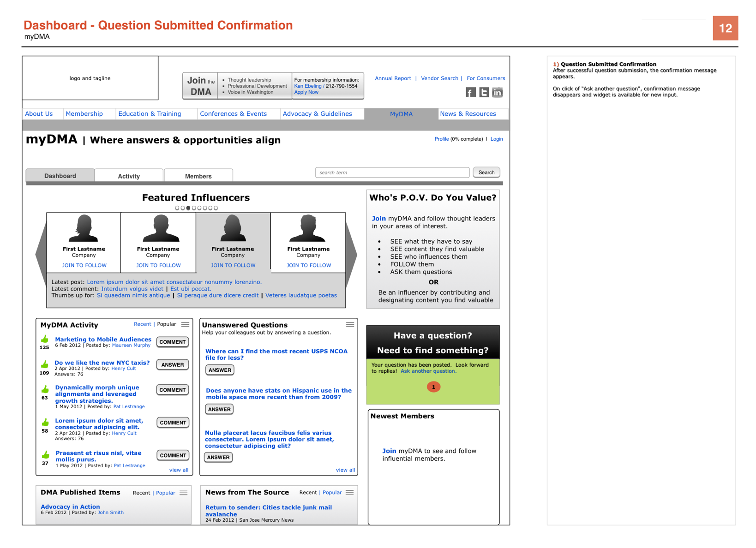Show Popular in News from The Source
756x548 pixels.
pyautogui.click(x=332, y=493)
